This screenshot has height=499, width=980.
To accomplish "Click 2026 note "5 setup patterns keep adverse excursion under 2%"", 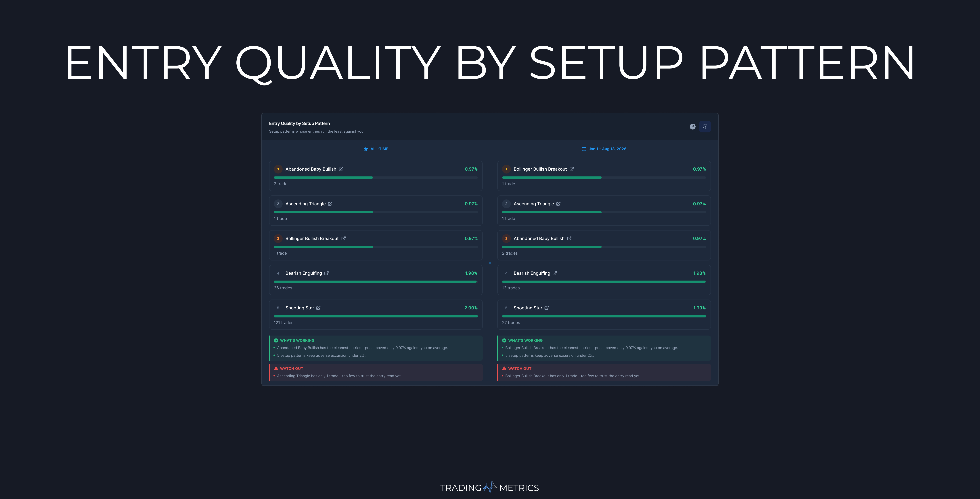I will [549, 355].
